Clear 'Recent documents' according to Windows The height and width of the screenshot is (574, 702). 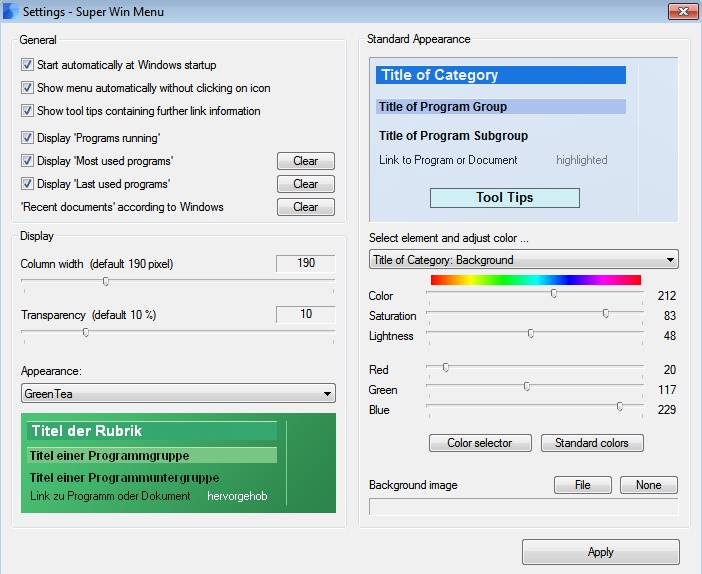[x=305, y=207]
